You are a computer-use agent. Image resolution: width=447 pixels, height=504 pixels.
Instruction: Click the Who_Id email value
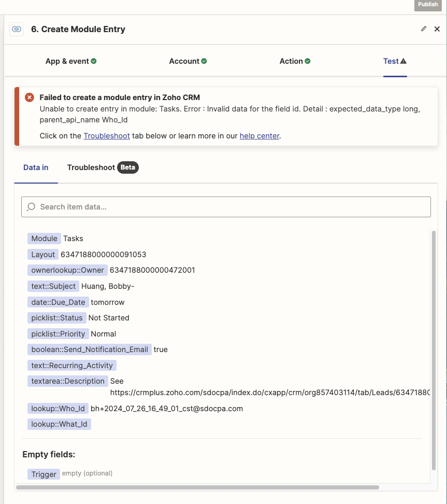(167, 409)
